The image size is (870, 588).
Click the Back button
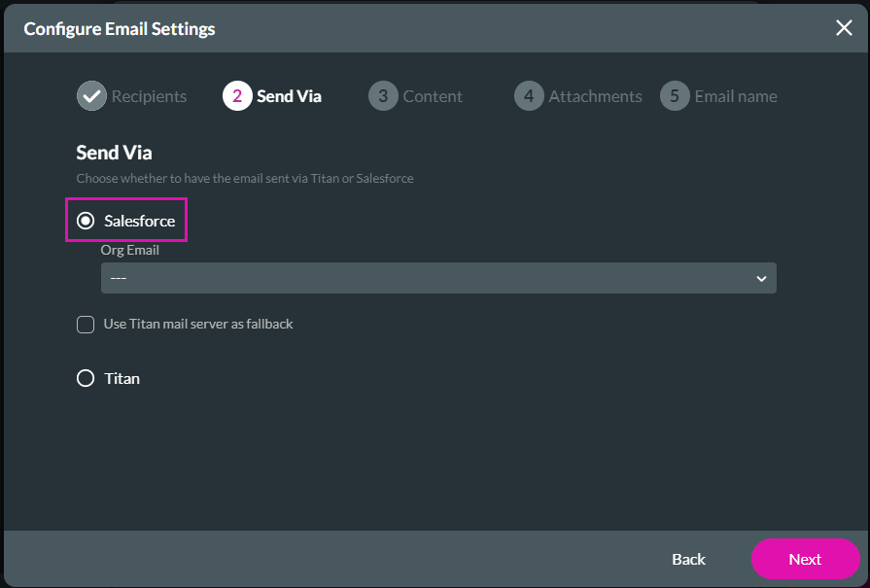[x=688, y=559]
